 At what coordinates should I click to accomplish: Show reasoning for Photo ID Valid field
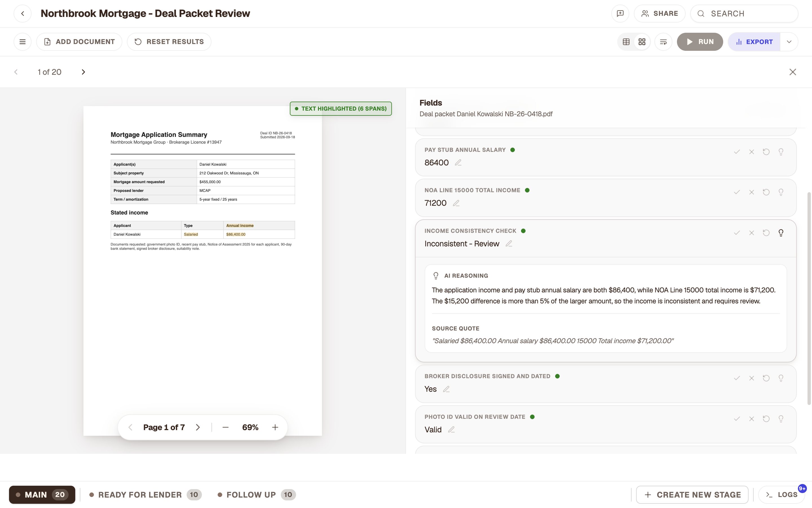781,419
